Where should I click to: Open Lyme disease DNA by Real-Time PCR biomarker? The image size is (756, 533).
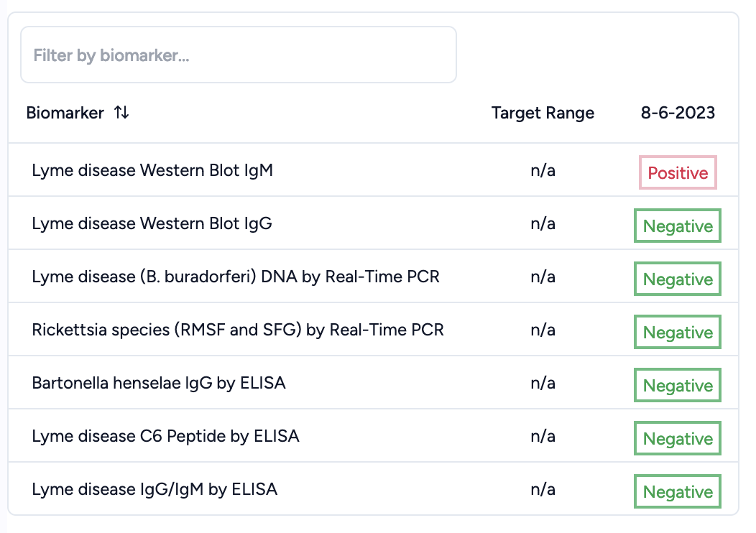(x=236, y=277)
